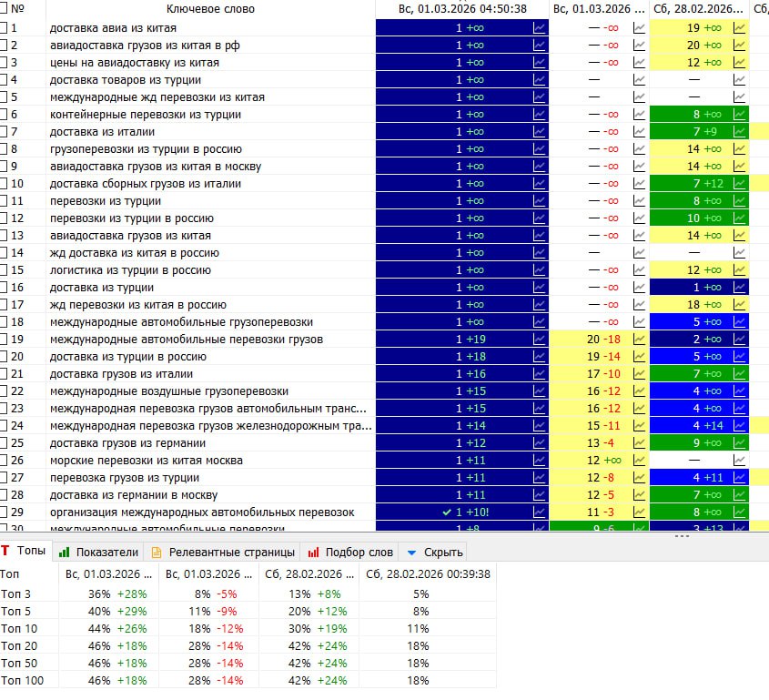Open chart icon beside 12 +∞ for 'морские перевозки из китая москва'
Image resolution: width=769 pixels, height=700 pixels.
(x=640, y=461)
